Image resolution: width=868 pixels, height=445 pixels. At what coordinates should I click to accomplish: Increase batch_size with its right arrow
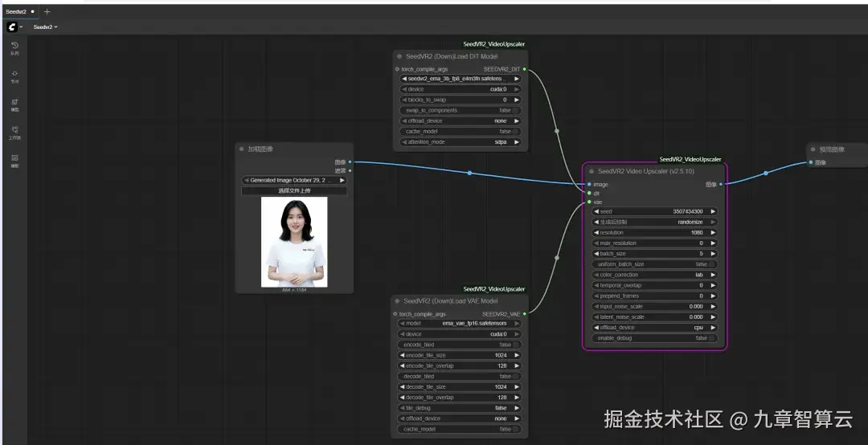(x=713, y=254)
